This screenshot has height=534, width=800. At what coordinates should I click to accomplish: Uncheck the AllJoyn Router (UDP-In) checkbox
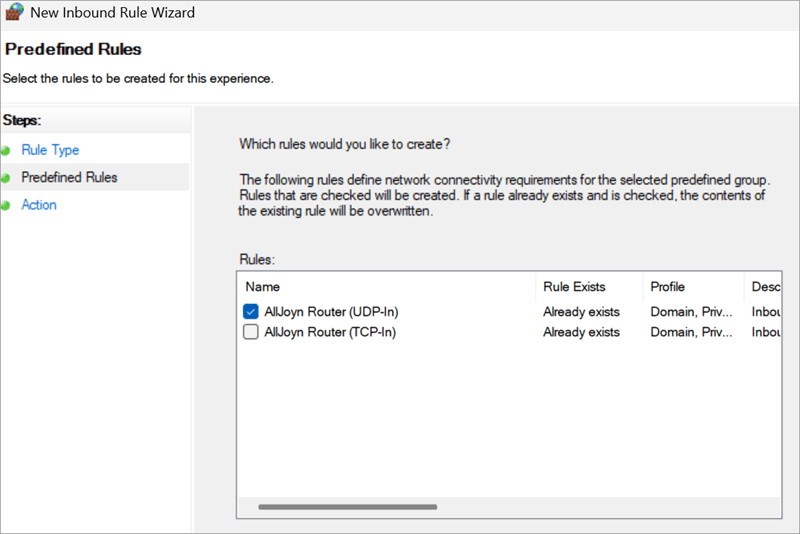[251, 312]
